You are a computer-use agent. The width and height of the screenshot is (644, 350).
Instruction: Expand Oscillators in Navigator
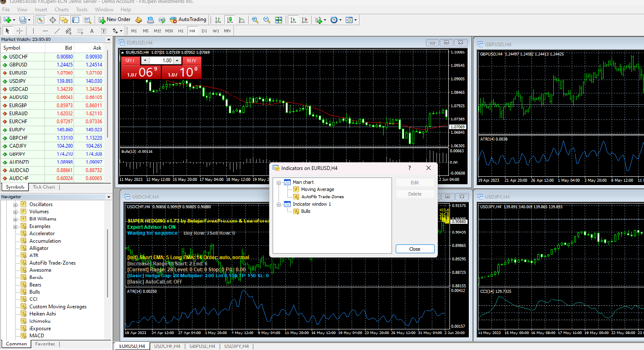tap(16, 205)
